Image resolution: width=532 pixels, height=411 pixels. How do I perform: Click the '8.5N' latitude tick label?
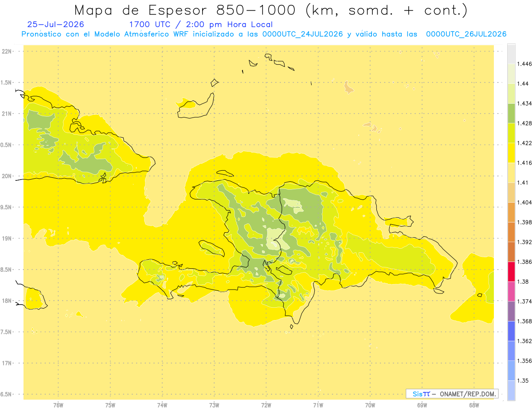pyautogui.click(x=7, y=270)
